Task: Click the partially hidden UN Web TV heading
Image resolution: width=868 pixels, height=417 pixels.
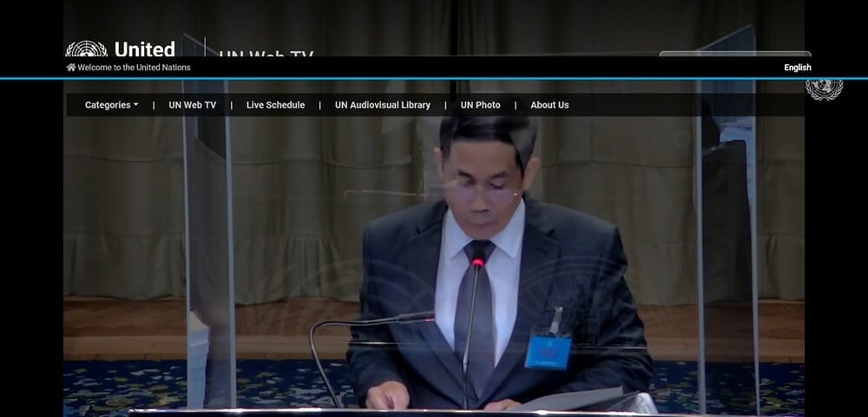Action: point(266,53)
